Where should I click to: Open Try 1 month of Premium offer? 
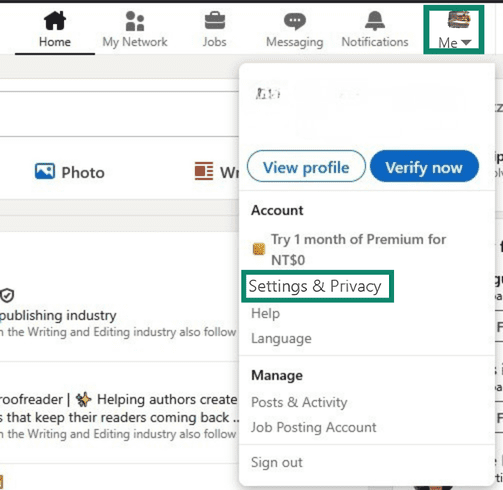pyautogui.click(x=358, y=249)
